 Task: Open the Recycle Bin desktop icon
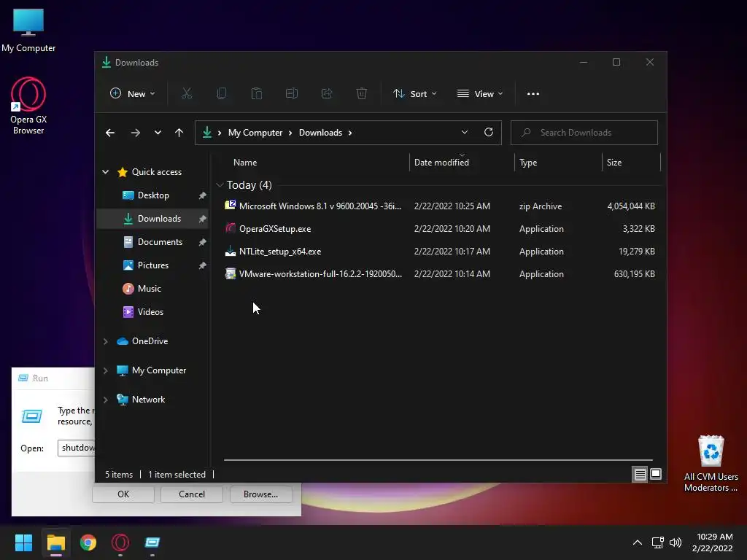point(711,464)
